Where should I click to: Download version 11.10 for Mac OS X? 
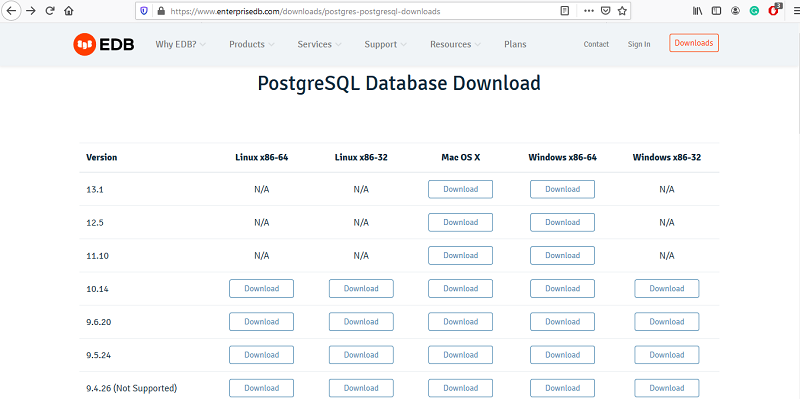(x=460, y=256)
